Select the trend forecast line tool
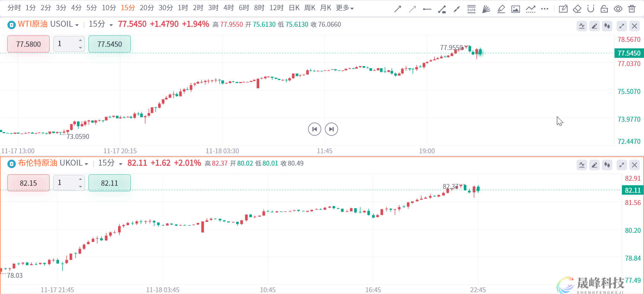The height and width of the screenshot is (294, 644). coord(531,9)
